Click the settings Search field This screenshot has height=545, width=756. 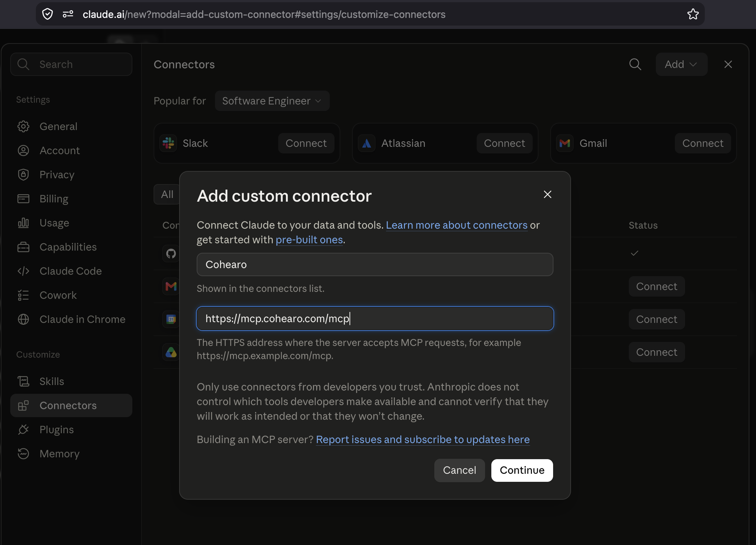click(71, 64)
